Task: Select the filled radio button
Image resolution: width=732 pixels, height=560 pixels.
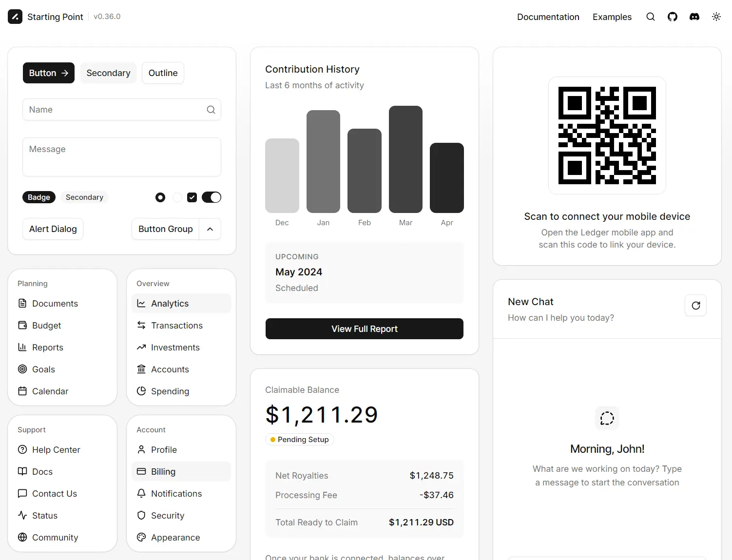Action: 160,197
